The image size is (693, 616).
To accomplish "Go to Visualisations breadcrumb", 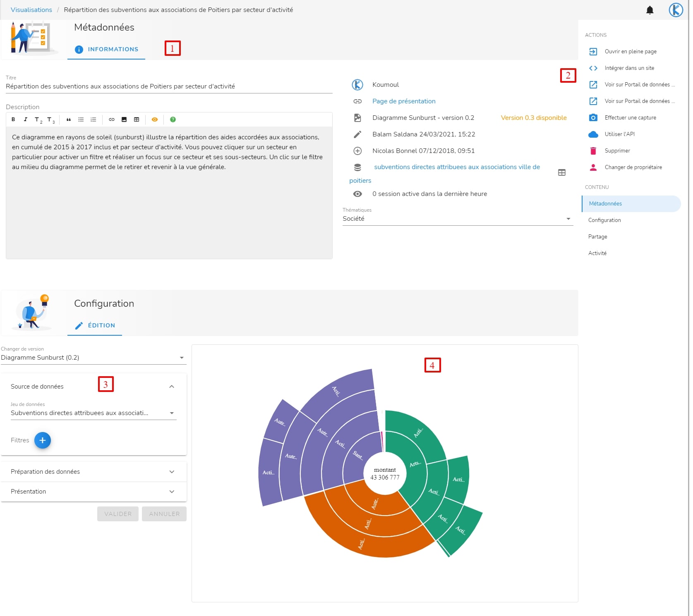I will point(31,10).
